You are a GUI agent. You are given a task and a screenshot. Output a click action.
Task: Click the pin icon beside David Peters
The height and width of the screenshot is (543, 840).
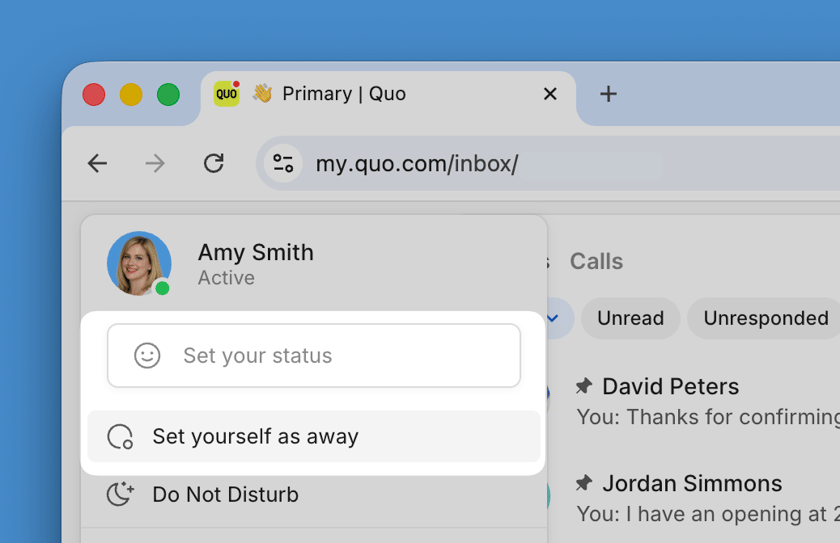(x=584, y=386)
